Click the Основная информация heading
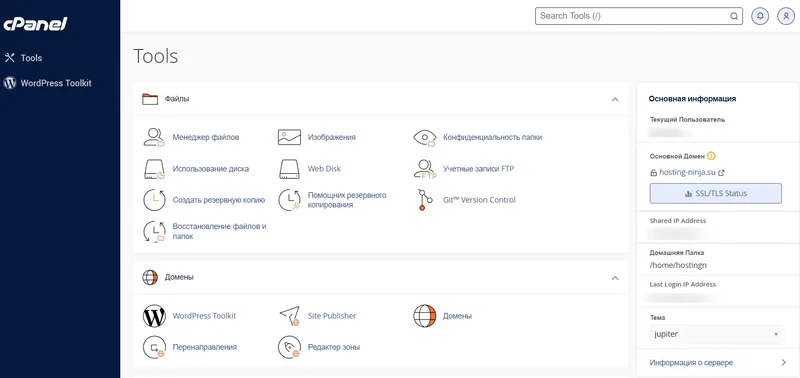 pos(692,99)
